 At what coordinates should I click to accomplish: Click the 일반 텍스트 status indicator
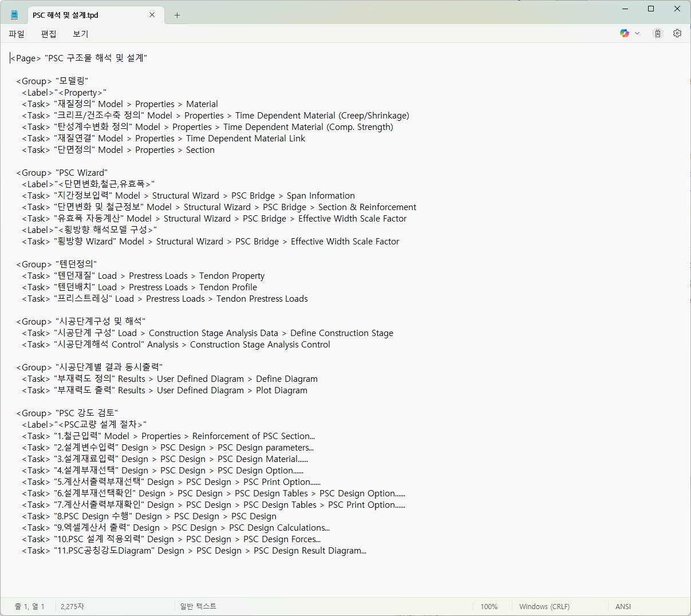click(198, 606)
